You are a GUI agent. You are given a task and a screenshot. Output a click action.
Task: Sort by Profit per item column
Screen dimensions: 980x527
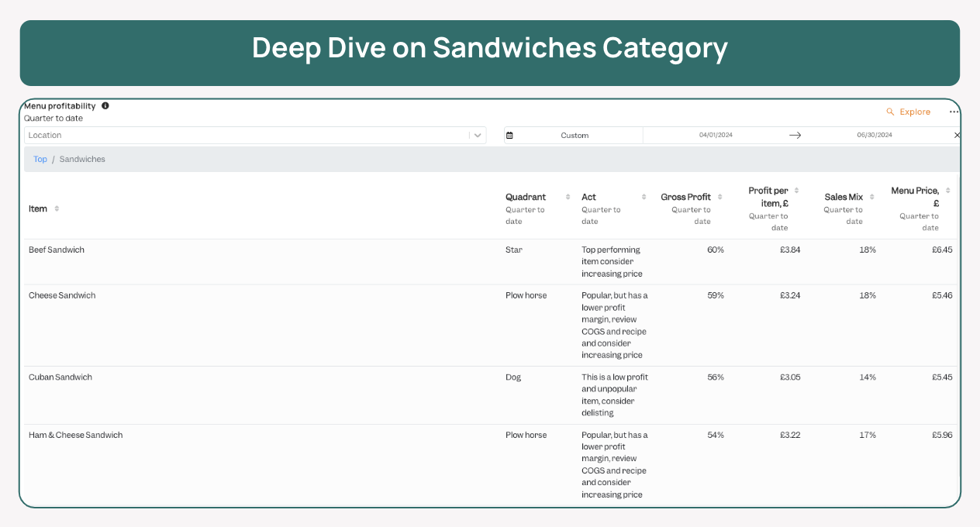tap(796, 191)
